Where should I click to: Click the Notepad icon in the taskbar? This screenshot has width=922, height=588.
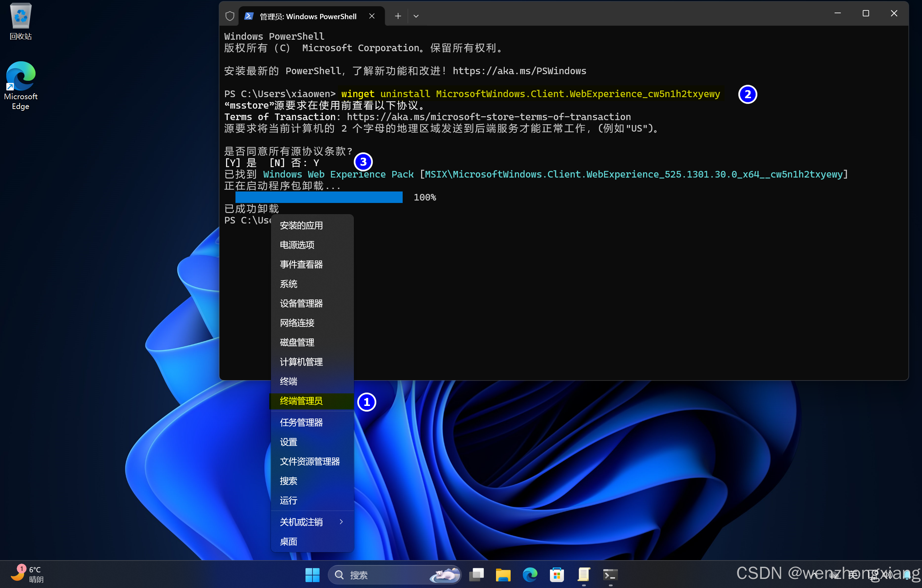pyautogui.click(x=583, y=575)
